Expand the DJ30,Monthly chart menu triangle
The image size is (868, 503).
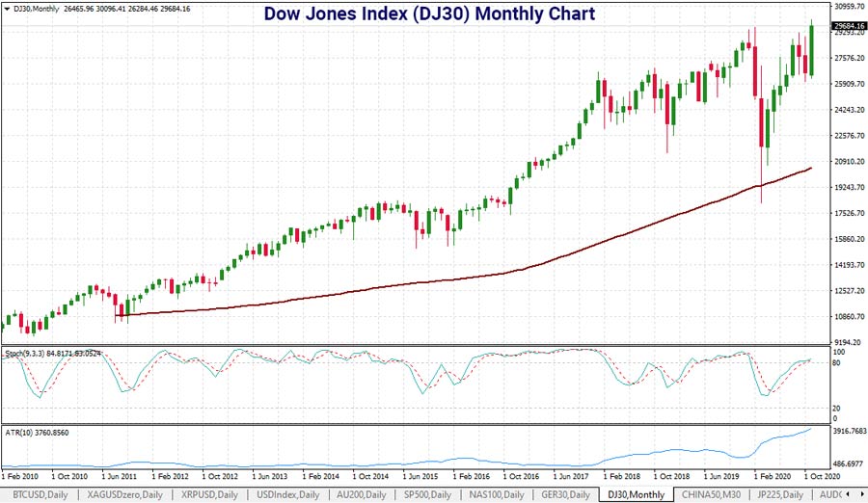(x=6, y=9)
